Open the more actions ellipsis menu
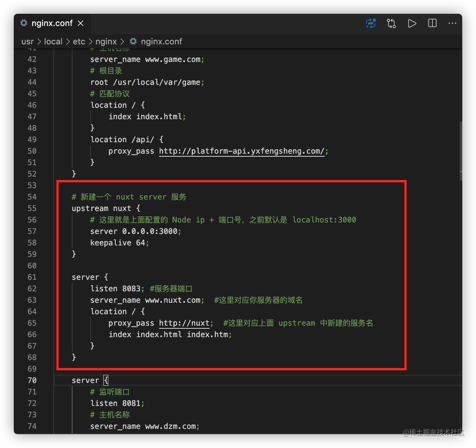This screenshot has height=448, width=476. tap(452, 23)
